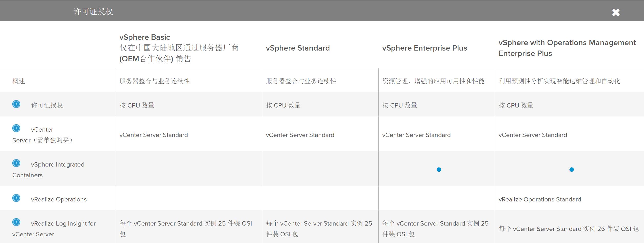
Task: Show info for vRealize Log Insight row
Action: 16,222
